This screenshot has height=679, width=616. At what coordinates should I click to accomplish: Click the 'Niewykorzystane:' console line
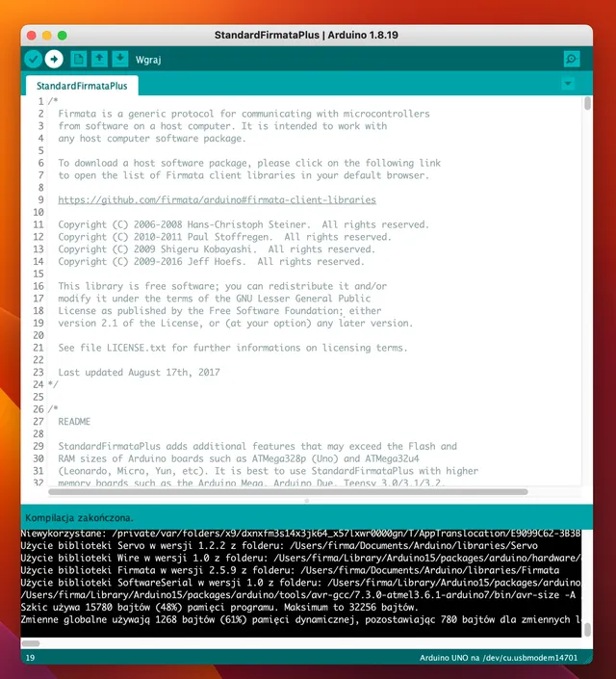(x=301, y=534)
